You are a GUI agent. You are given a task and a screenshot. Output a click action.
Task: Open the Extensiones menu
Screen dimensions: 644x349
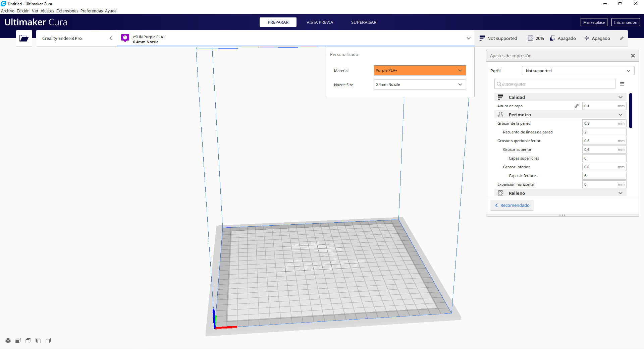[67, 11]
